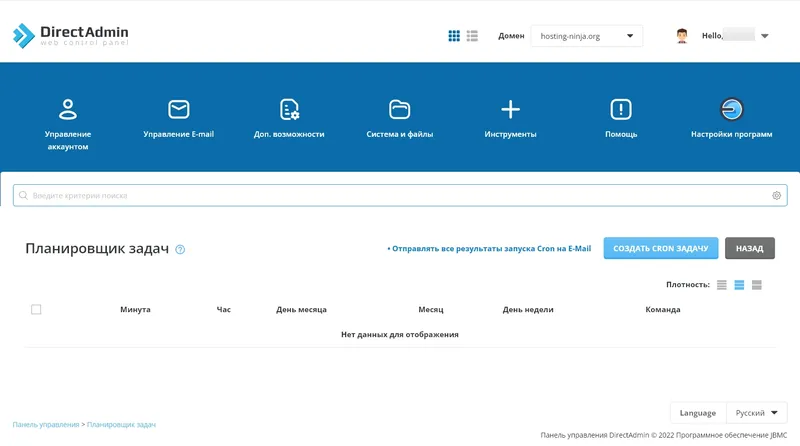The image size is (800, 446).
Task: Click the НАЗАД button
Action: point(749,249)
